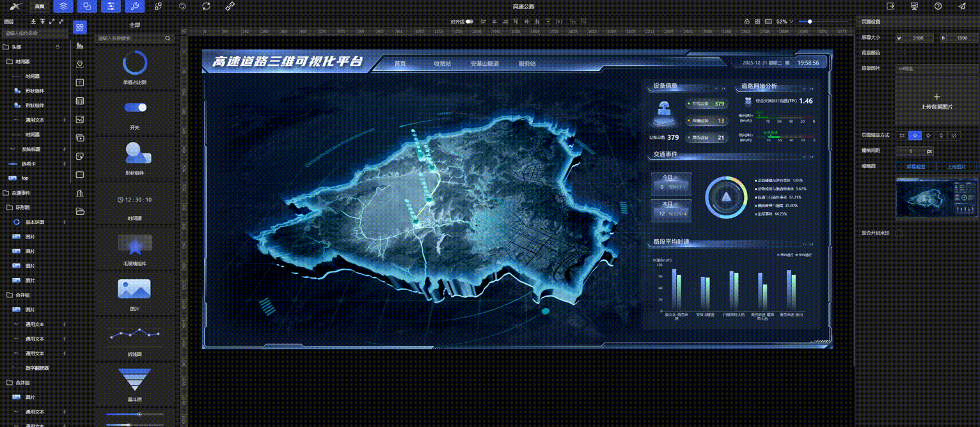This screenshot has width=980, height=427.
Task: Toggle the 对齐线 alignment line switch
Action: [470, 21]
